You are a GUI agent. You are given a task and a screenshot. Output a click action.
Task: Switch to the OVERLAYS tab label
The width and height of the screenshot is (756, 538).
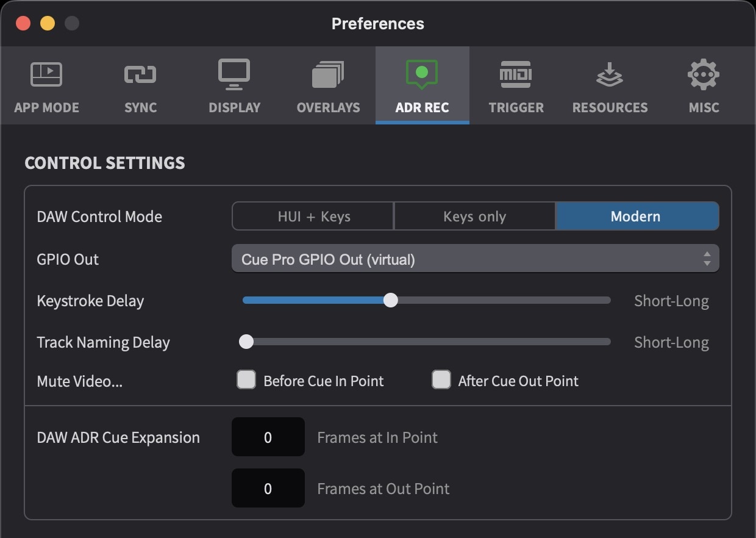click(x=328, y=107)
